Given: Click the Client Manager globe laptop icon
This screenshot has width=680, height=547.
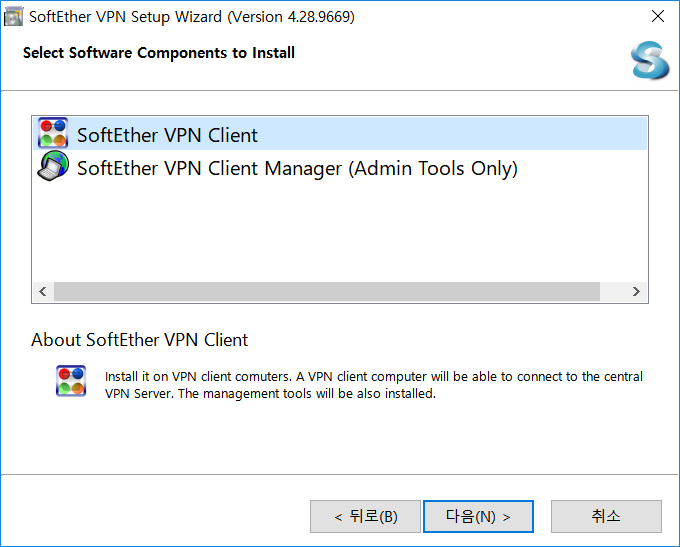Looking at the screenshot, I should tap(53, 166).
